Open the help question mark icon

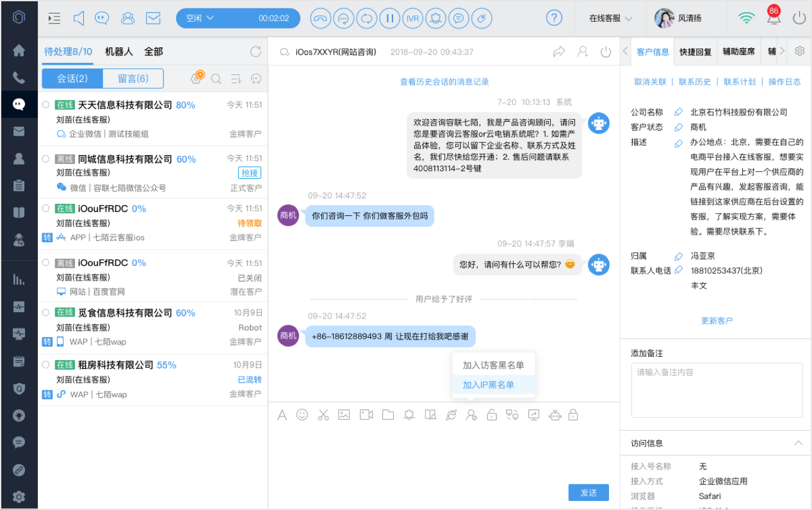(x=555, y=18)
